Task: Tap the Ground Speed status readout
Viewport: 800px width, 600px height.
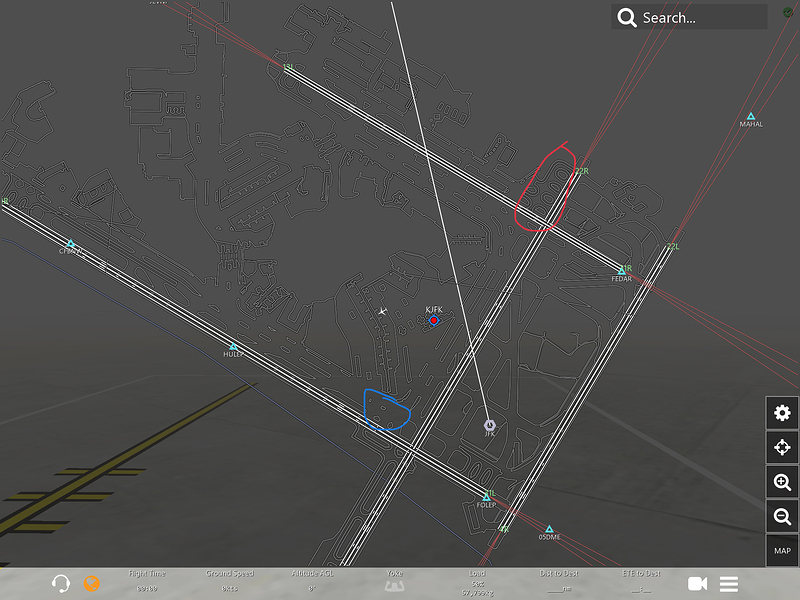Action: [230, 581]
